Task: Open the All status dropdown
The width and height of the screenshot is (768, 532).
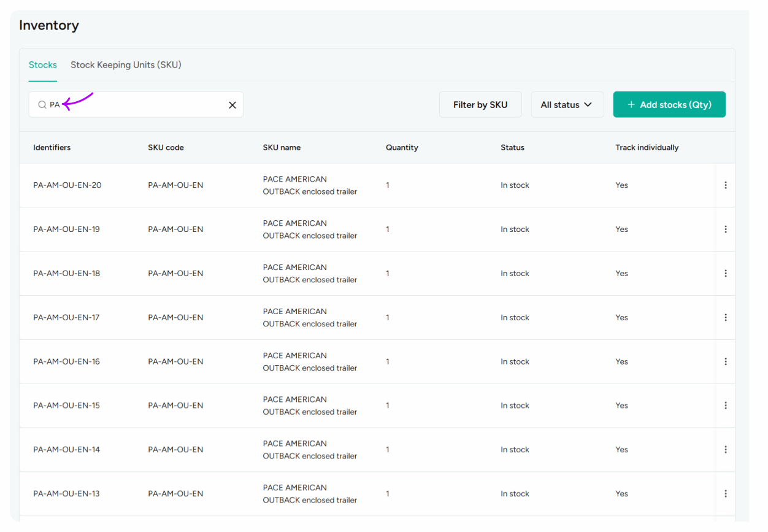Action: coord(567,104)
